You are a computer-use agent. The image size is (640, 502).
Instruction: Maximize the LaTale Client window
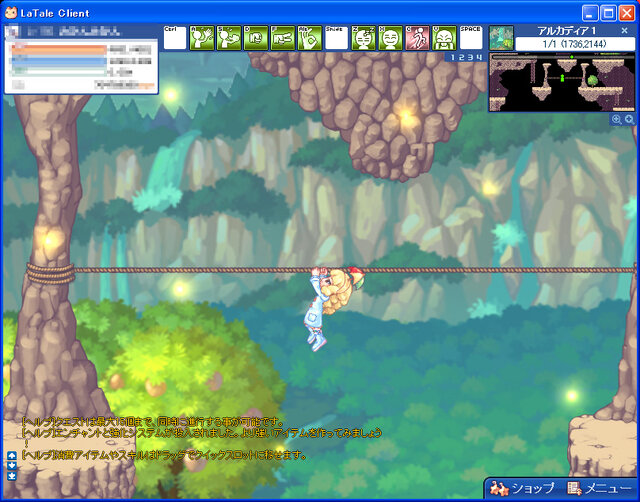click(x=608, y=13)
